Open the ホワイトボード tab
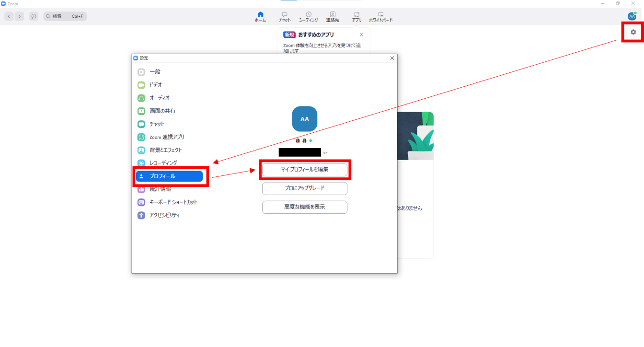 coord(381,17)
